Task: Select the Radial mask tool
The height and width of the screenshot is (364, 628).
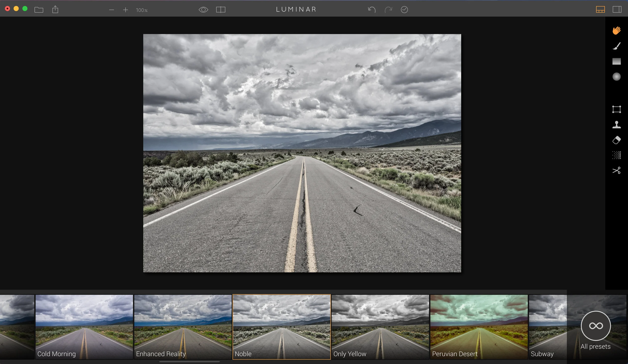Action: click(616, 77)
